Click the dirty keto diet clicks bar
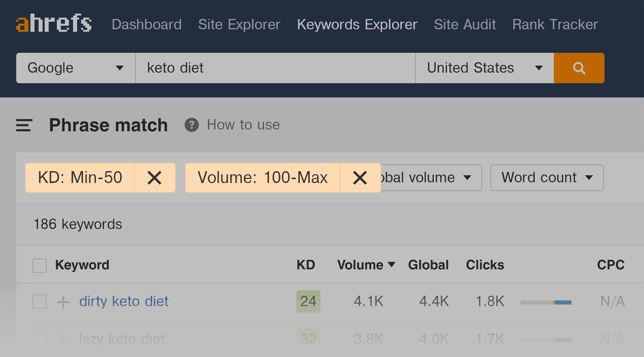The image size is (644, 357). [x=546, y=302]
